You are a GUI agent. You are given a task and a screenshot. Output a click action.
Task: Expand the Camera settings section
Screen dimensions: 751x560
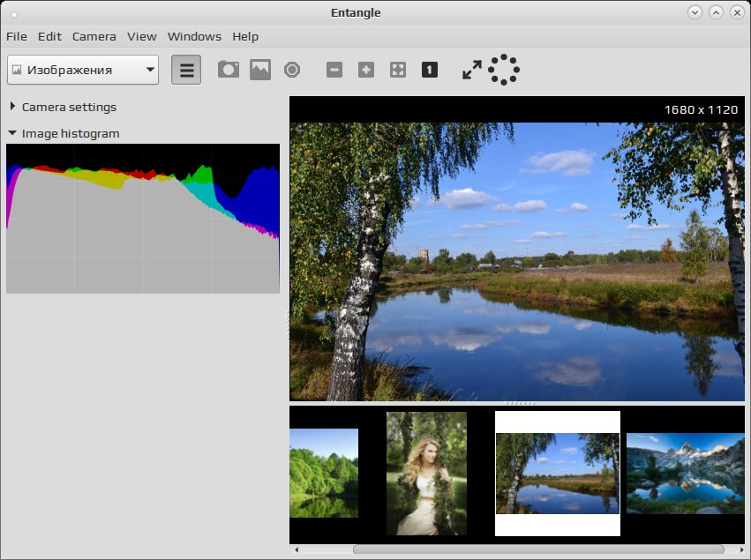pyautogui.click(x=63, y=108)
